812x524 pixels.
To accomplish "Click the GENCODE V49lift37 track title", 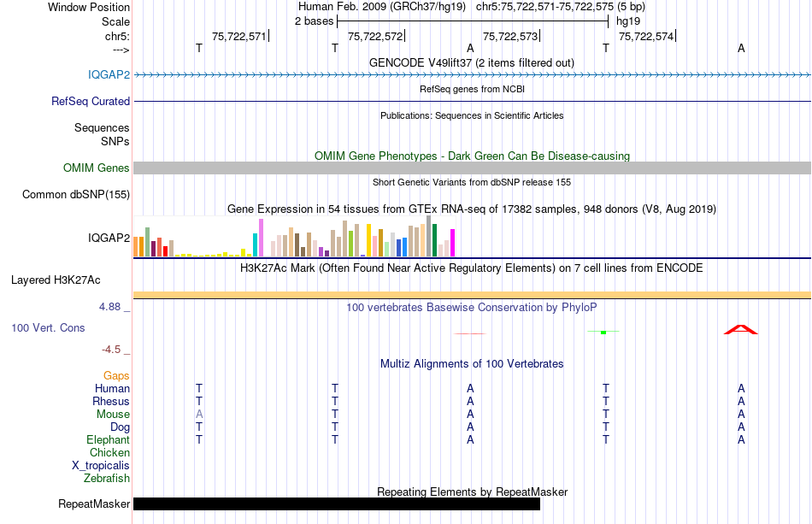I will (472, 63).
